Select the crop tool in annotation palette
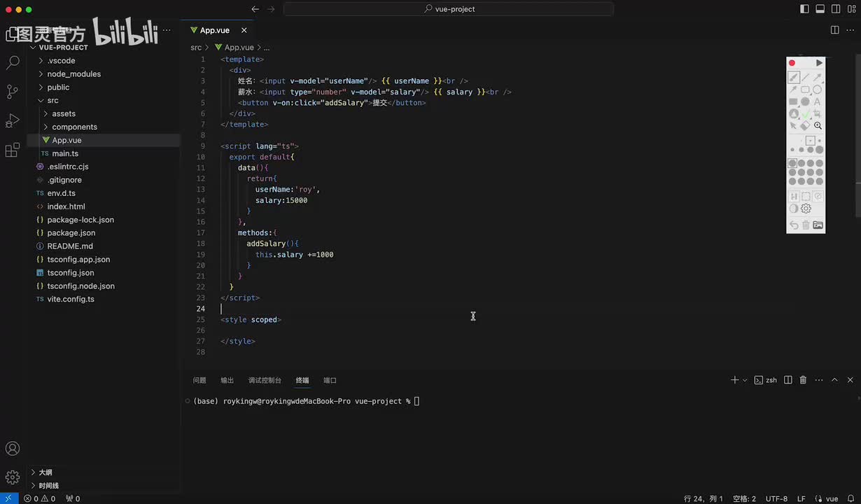Viewport: 861px width, 504px height. 817,113
